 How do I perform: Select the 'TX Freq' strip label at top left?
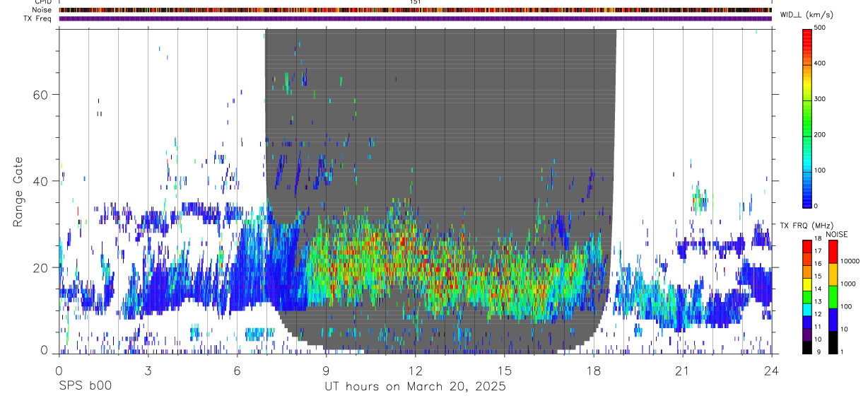pyautogui.click(x=38, y=18)
